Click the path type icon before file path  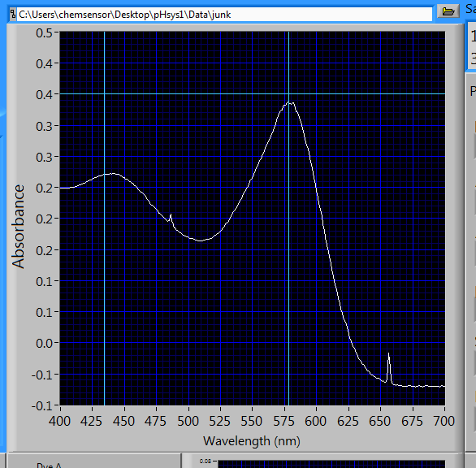coord(13,15)
